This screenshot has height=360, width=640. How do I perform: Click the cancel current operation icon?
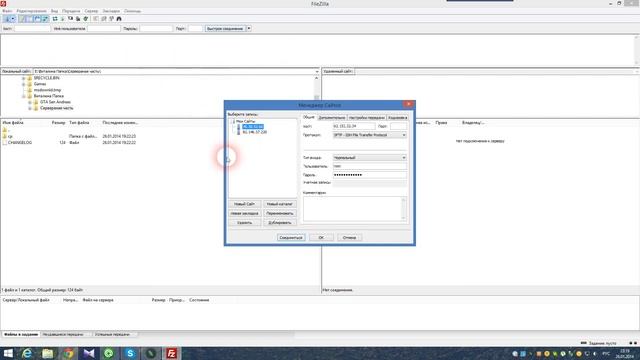click(x=70, y=19)
